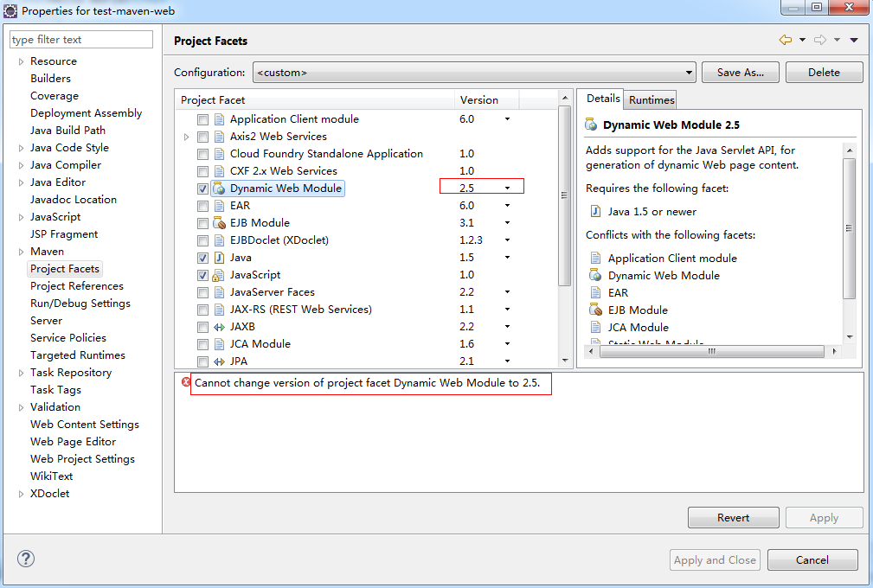
Task: Click the Application Client module facet icon
Action: (220, 119)
